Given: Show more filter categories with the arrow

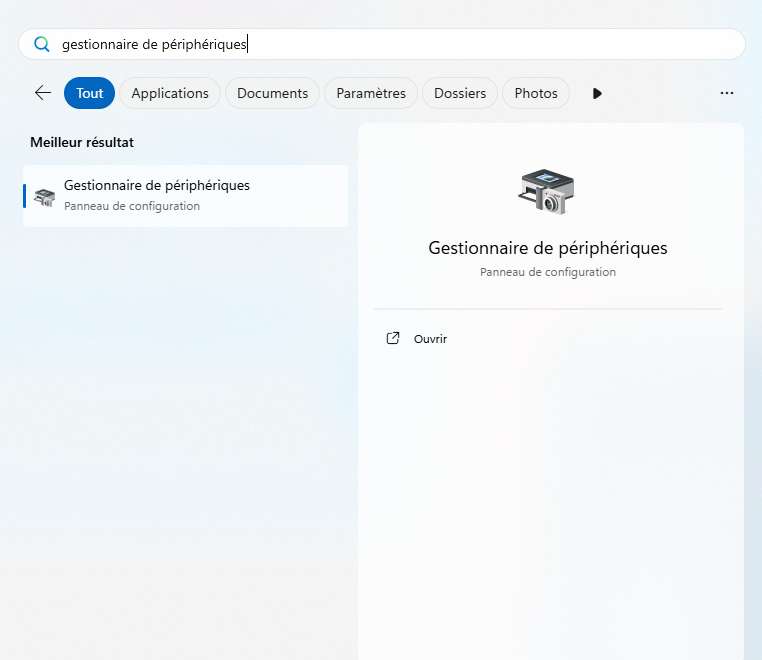Looking at the screenshot, I should coord(597,93).
